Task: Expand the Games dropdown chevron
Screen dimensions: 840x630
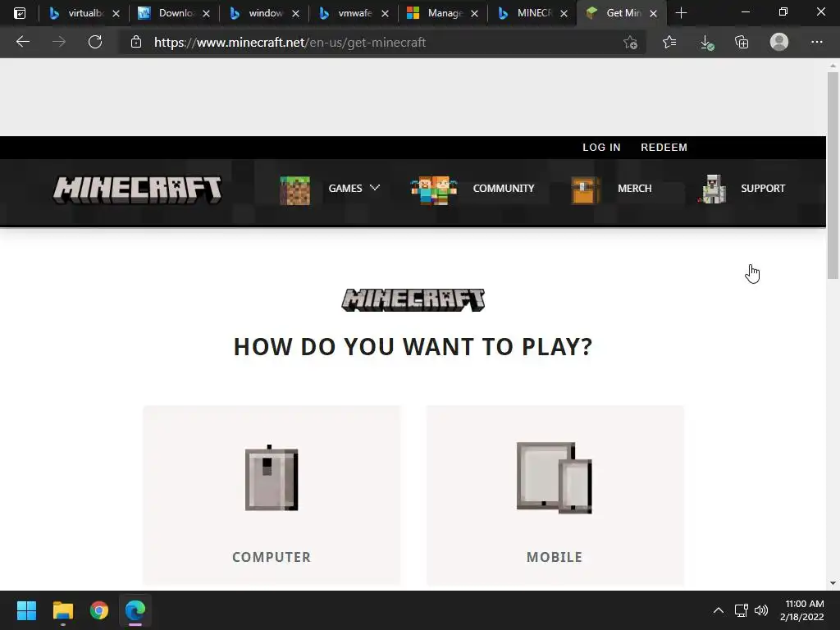Action: tap(375, 188)
